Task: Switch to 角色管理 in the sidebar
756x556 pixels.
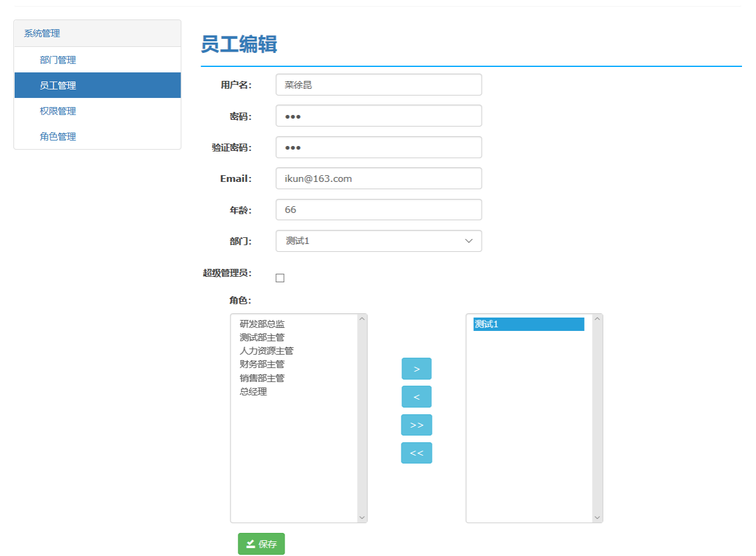Action: click(58, 136)
